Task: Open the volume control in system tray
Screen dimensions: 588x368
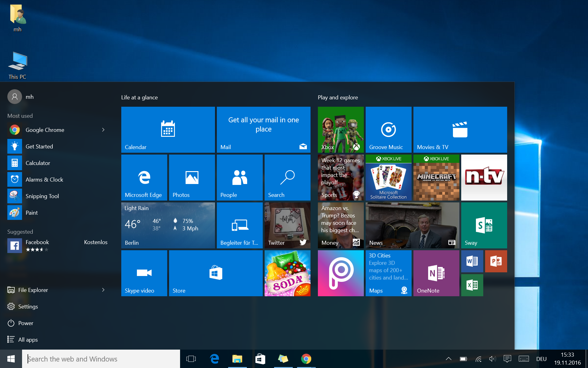Action: point(492,359)
